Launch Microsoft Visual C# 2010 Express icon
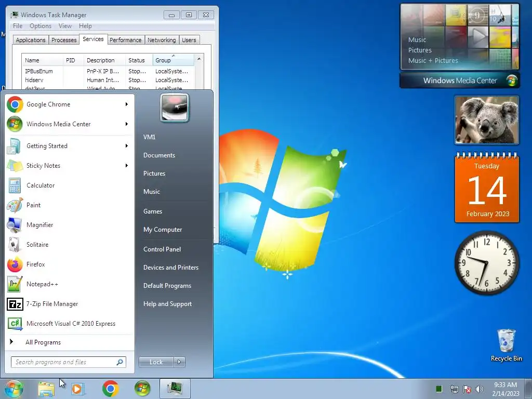 pyautogui.click(x=15, y=323)
